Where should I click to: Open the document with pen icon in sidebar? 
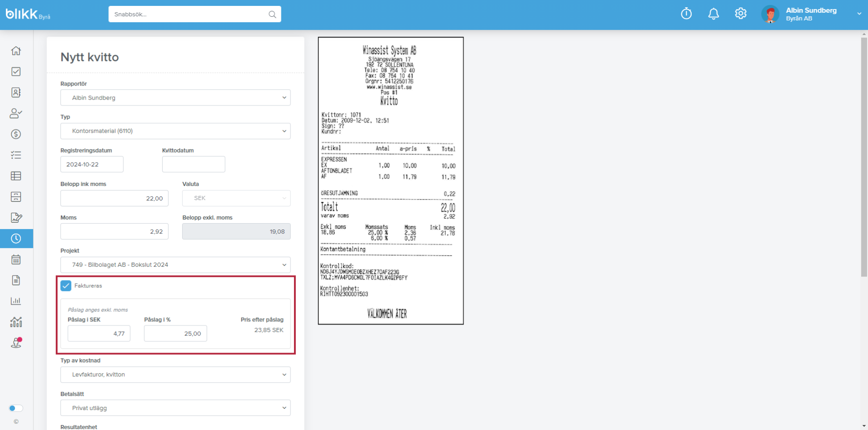[16, 217]
